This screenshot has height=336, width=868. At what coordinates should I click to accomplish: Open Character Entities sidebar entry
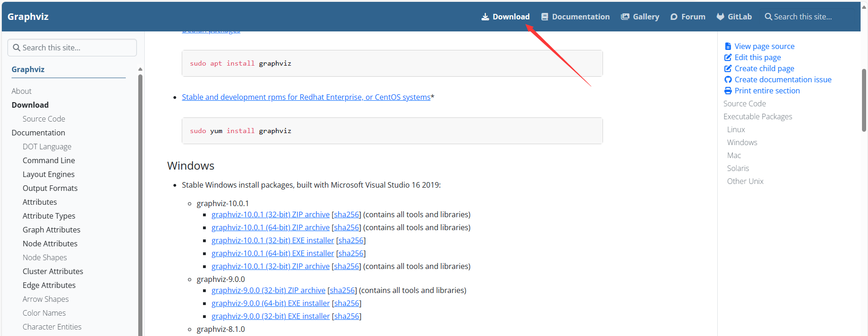(x=52, y=327)
